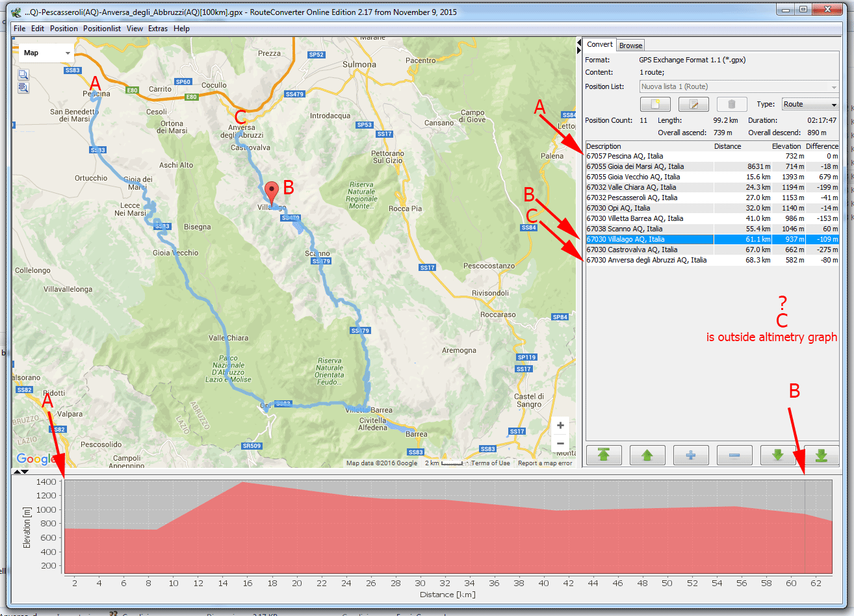The image size is (854, 616).
Task: Select row 67055 Gioia dei Marsi AQ
Action: coord(712,166)
